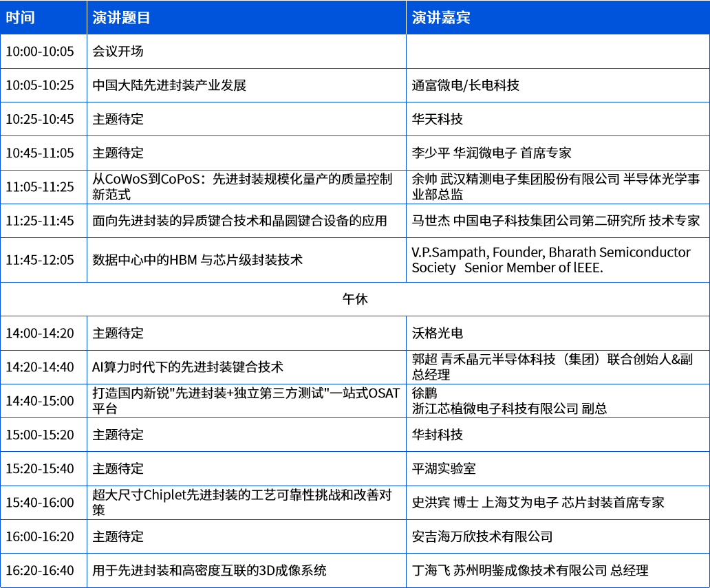Click the 华封科技 speaker cell
The image size is (710, 588).
click(x=558, y=435)
